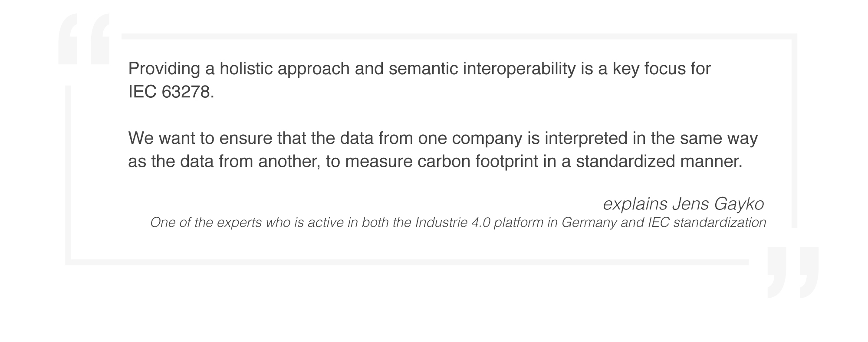Click the word Providing starting the quote
The height and width of the screenshot is (342, 868).
point(164,69)
